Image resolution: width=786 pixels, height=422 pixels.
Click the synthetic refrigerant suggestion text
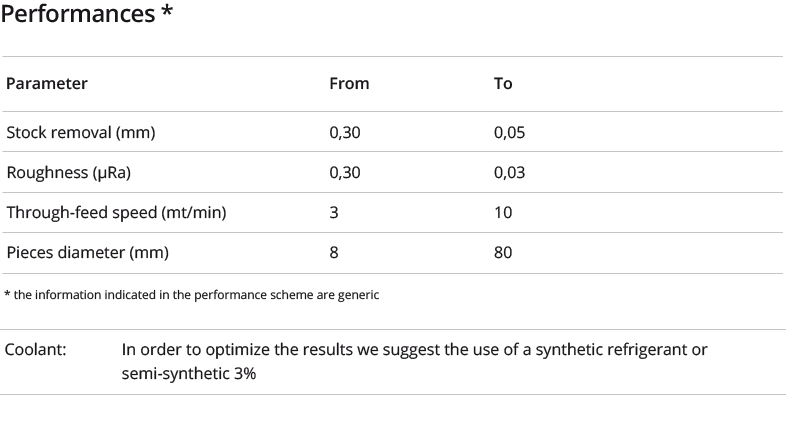point(415,349)
